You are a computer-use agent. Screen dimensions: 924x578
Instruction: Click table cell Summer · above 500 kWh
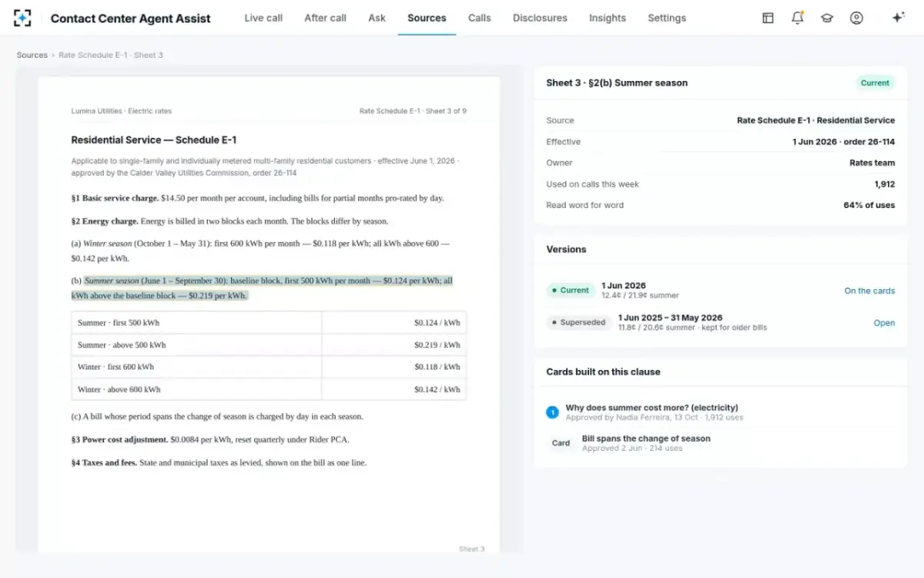click(196, 345)
